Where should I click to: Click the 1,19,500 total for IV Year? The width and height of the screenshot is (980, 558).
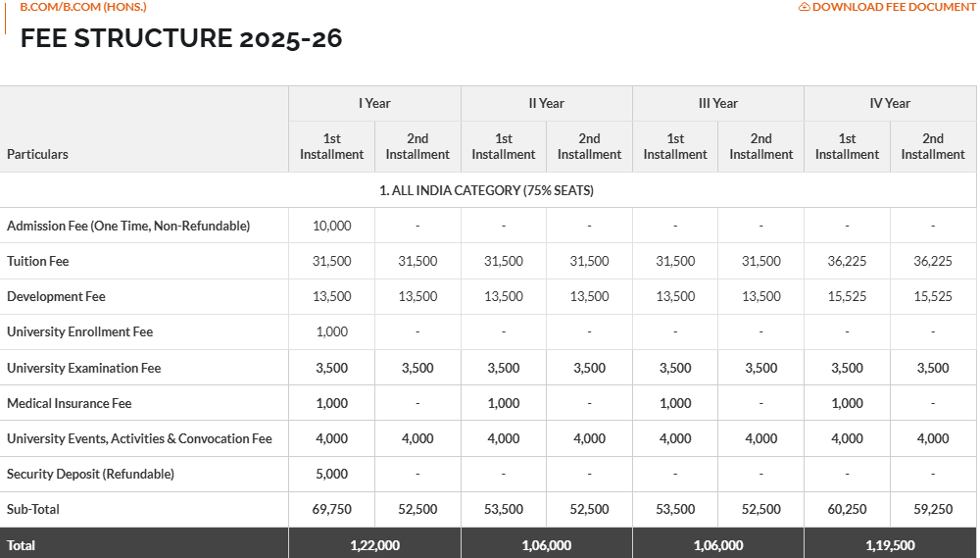pyautogui.click(x=890, y=545)
